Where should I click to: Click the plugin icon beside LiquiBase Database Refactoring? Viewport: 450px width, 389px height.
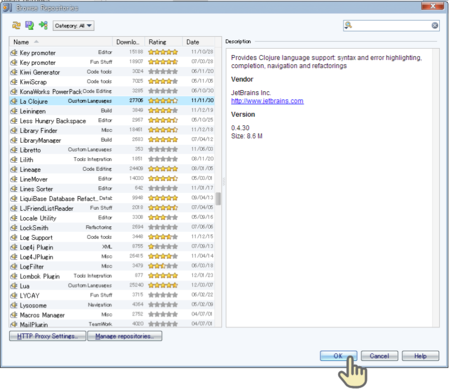[14, 198]
